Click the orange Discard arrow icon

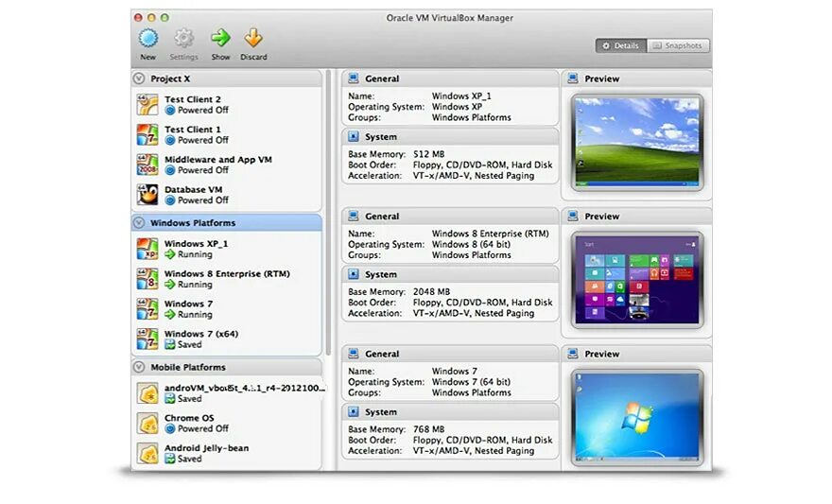tap(253, 38)
